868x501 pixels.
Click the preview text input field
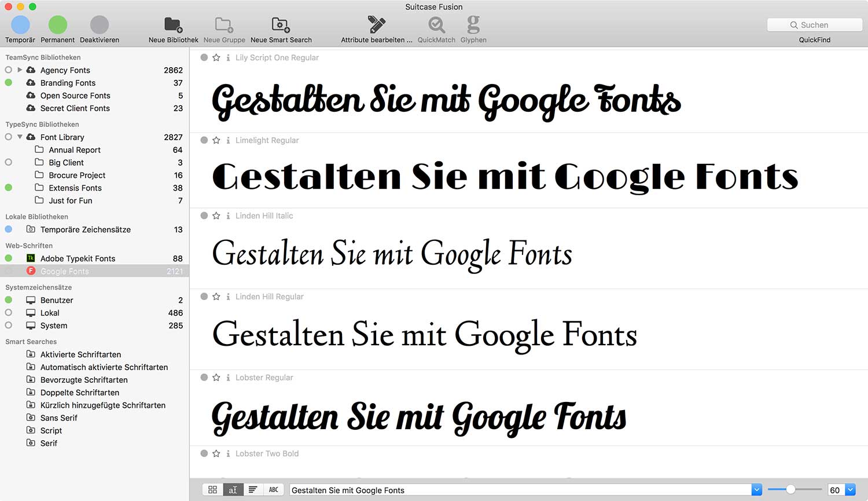point(520,490)
